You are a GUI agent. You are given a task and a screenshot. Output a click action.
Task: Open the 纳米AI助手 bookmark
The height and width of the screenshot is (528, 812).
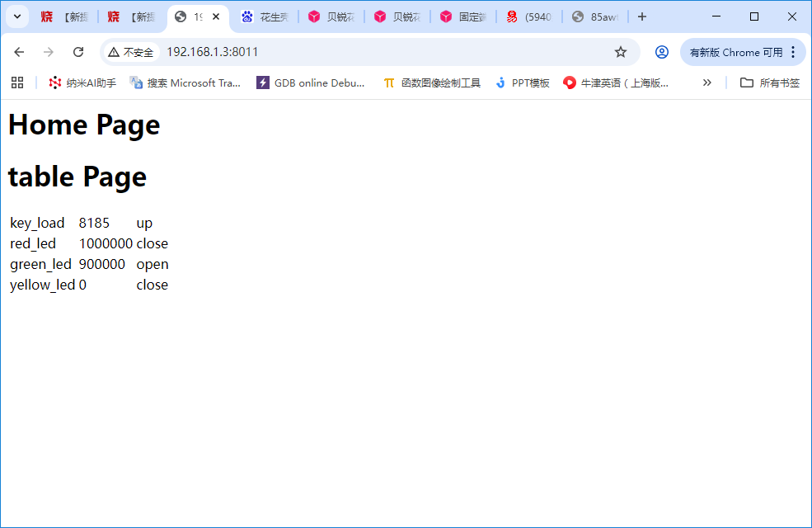[x=82, y=82]
